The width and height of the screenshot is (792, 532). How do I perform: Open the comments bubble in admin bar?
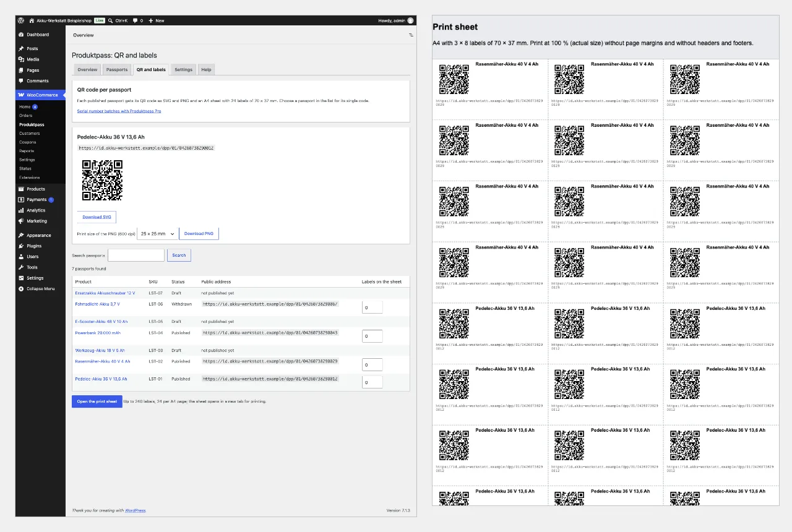[135, 20]
